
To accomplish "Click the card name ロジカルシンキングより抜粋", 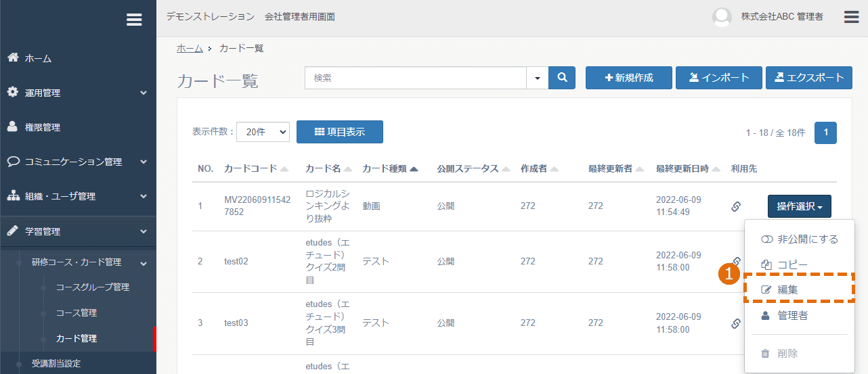I will (328, 206).
